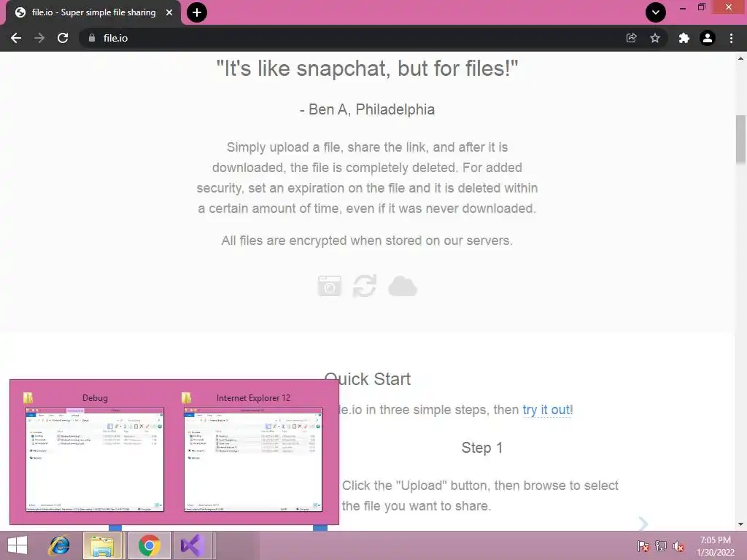The image size is (747, 560).
Task: Open new tab with plus button
Action: click(197, 12)
